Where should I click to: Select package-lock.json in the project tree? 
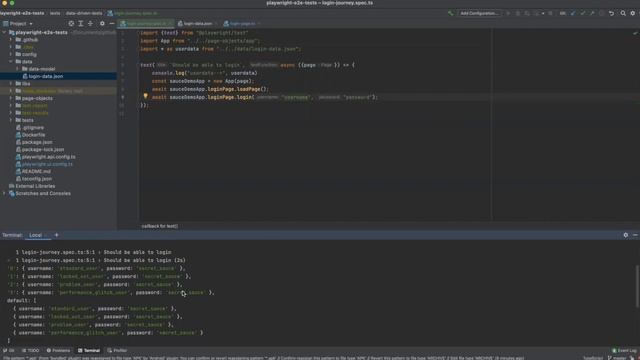(x=43, y=150)
